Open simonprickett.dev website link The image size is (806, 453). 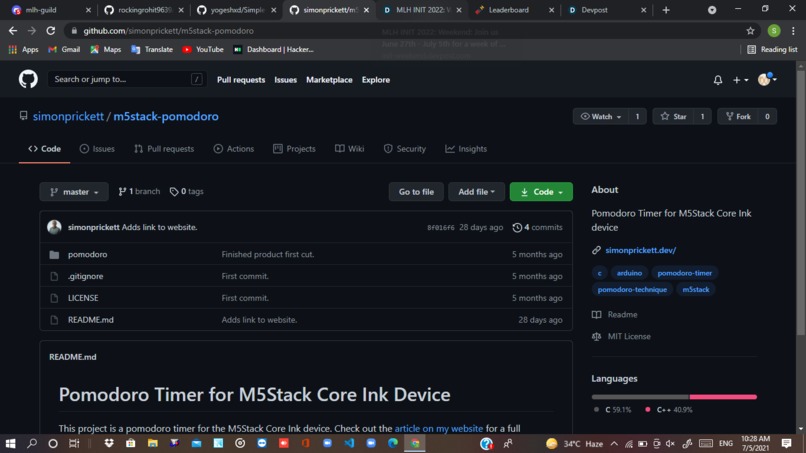point(640,250)
